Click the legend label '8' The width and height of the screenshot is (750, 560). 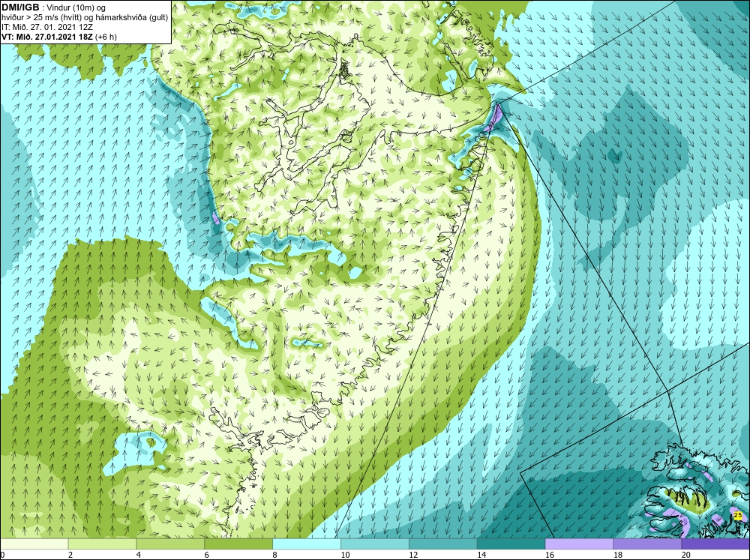(x=275, y=555)
